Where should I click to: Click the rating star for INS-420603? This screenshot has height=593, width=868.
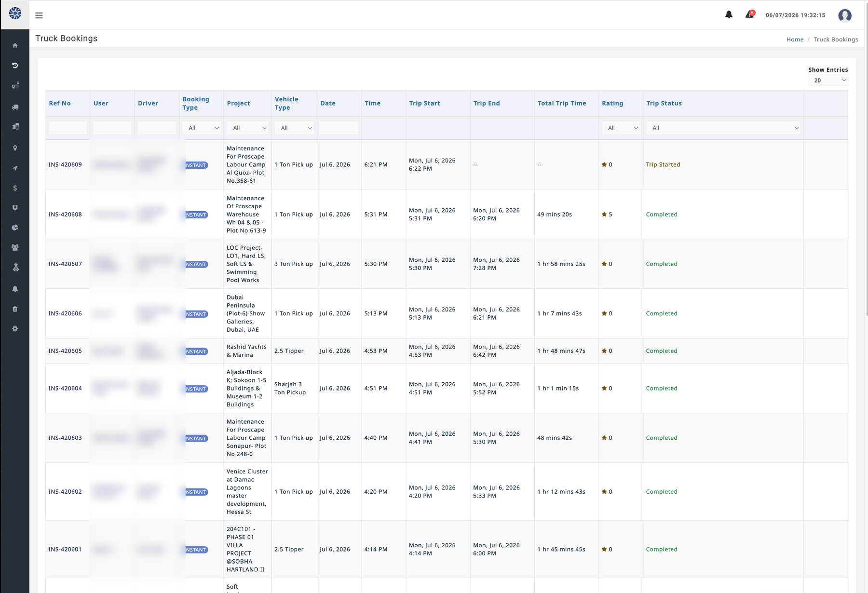(604, 438)
